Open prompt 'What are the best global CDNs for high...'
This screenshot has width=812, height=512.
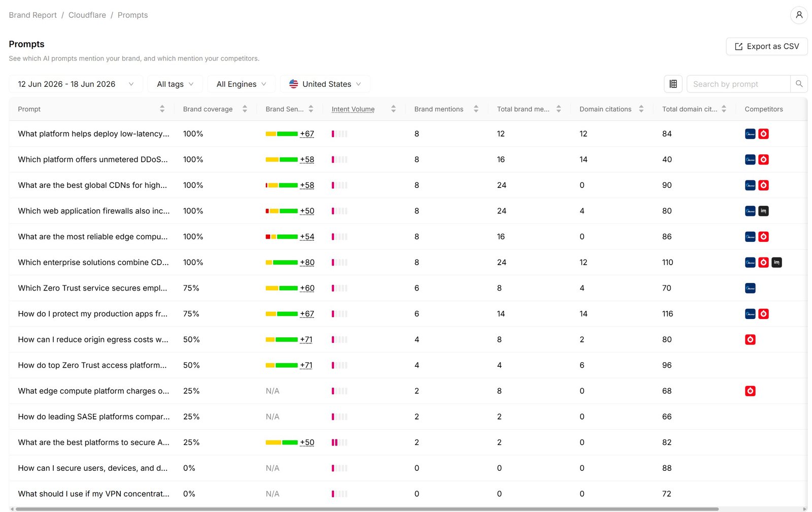point(92,185)
